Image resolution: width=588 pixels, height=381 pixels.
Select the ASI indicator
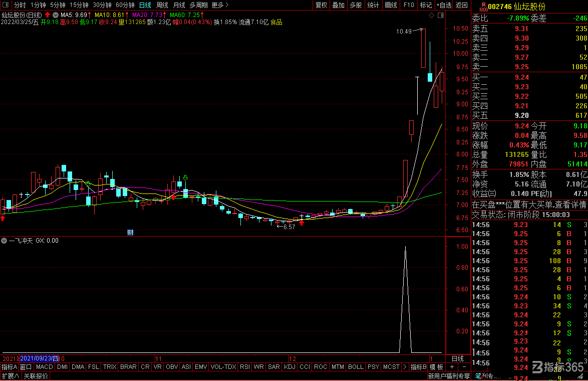[x=186, y=367]
